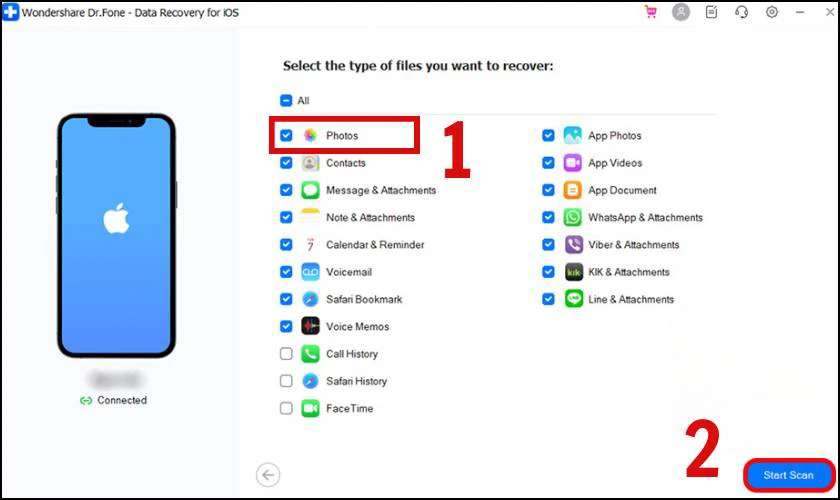This screenshot has height=500, width=840.
Task: Click the connected iPhone image
Action: (116, 235)
